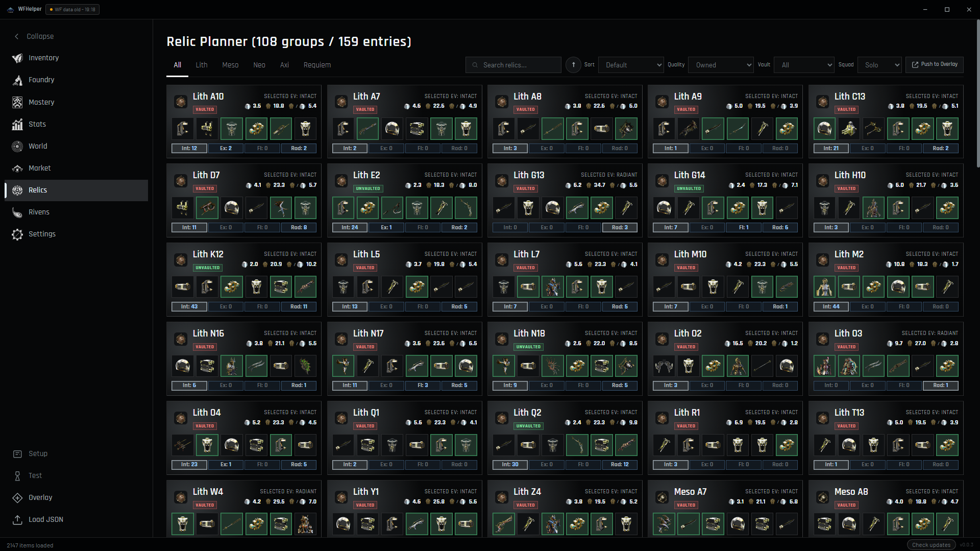
Task: Click the relic icon on Lith E2 card
Action: click(x=341, y=181)
